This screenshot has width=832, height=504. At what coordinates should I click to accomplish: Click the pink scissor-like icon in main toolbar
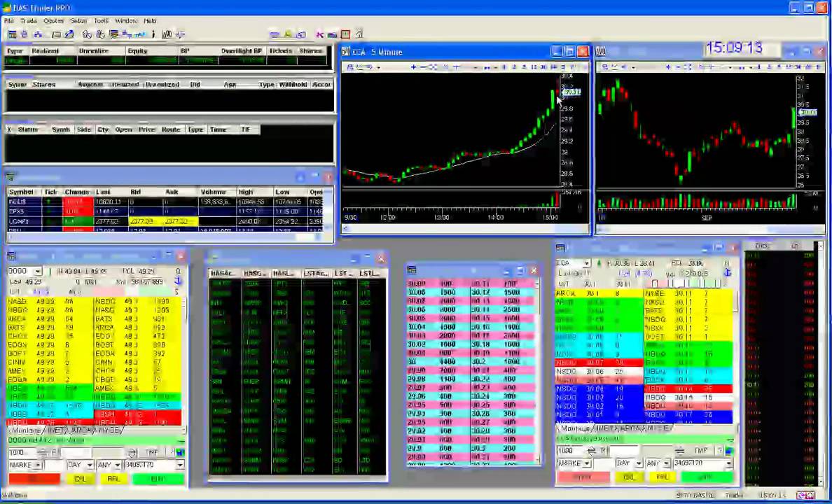tap(319, 34)
